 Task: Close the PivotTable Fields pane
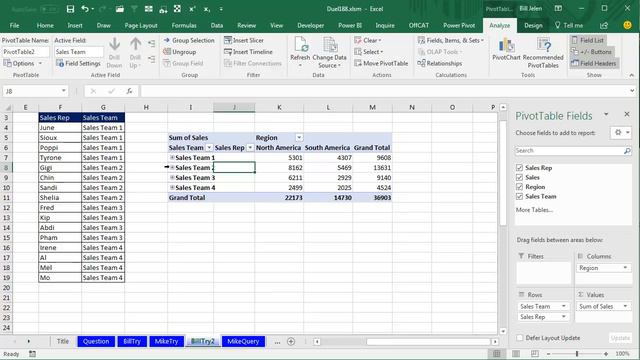[x=627, y=115]
